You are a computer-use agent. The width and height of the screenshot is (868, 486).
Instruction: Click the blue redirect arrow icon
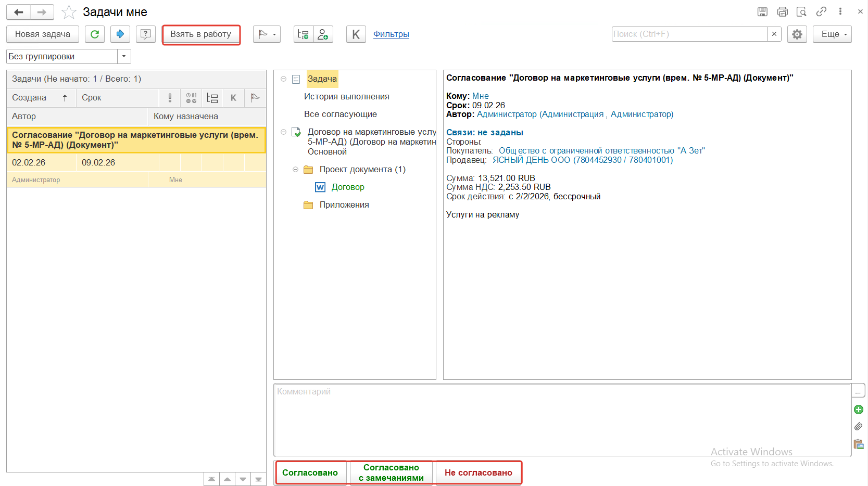[120, 34]
